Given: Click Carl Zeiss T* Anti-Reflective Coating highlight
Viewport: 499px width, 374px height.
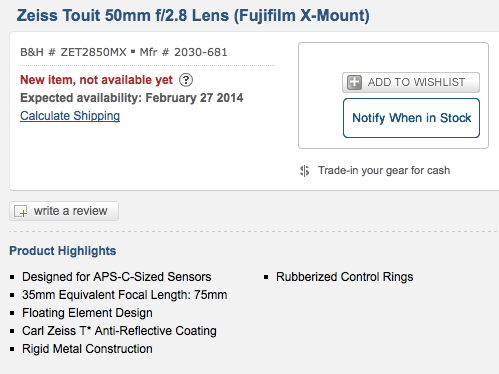Looking at the screenshot, I should coord(119,331).
